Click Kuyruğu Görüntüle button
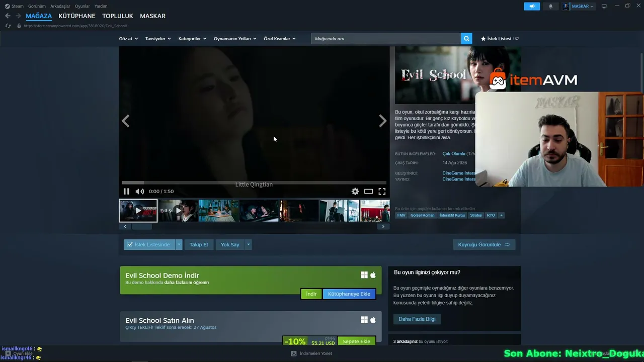The image size is (644, 362). [484, 245]
